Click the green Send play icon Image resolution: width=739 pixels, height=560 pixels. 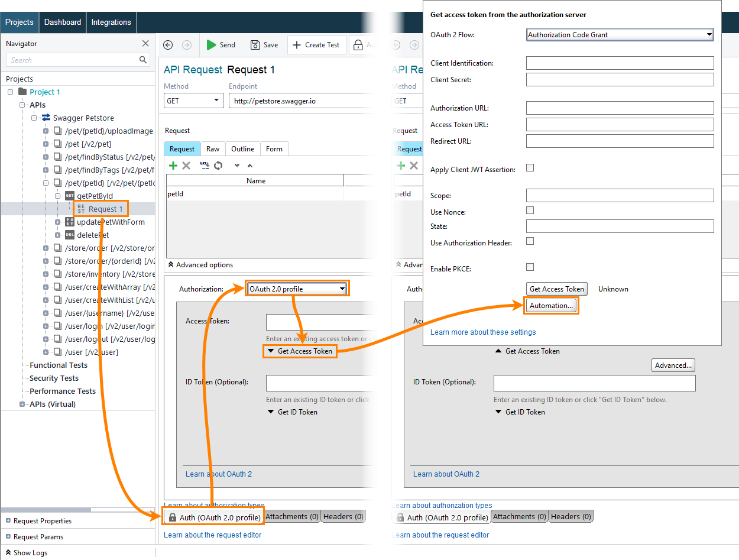211,45
